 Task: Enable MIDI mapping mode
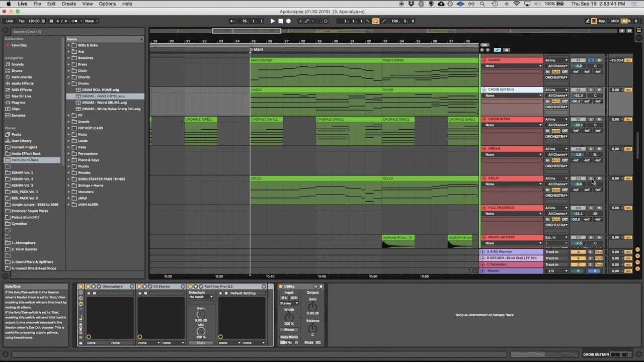614,21
